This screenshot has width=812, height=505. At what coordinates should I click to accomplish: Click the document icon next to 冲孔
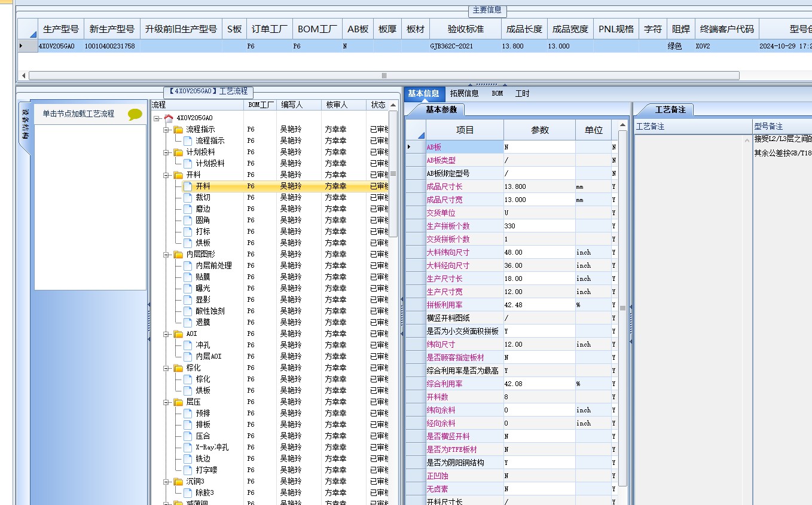[x=188, y=345]
